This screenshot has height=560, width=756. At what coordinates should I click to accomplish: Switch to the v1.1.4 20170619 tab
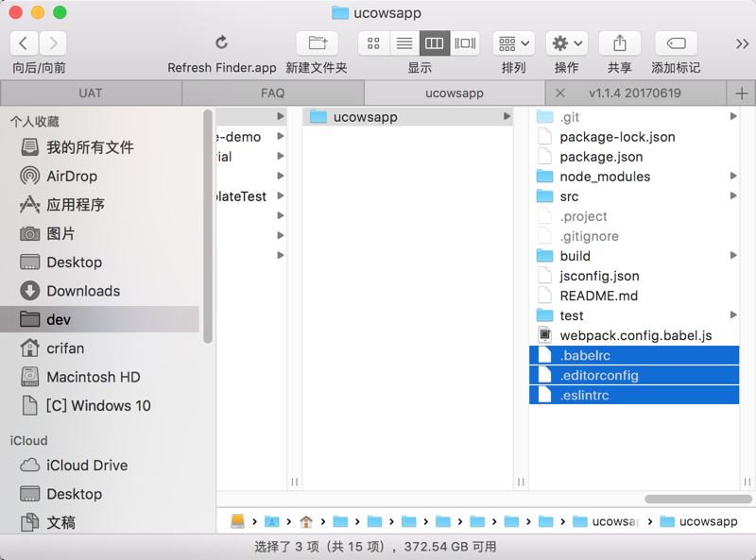pos(634,93)
